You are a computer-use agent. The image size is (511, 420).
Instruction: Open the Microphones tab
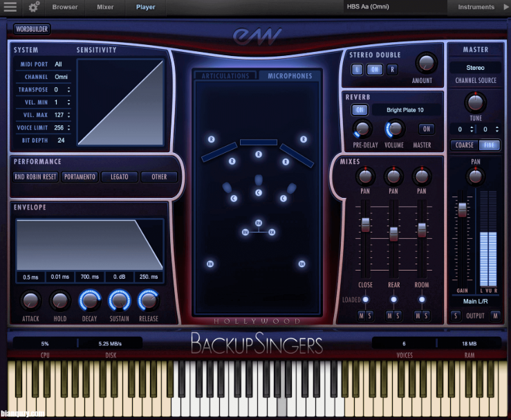(290, 75)
